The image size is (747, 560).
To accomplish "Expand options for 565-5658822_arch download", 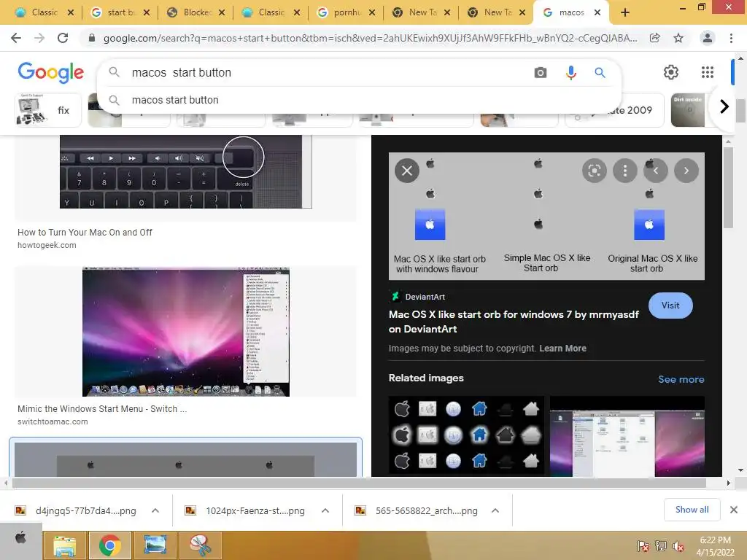I will [495, 510].
